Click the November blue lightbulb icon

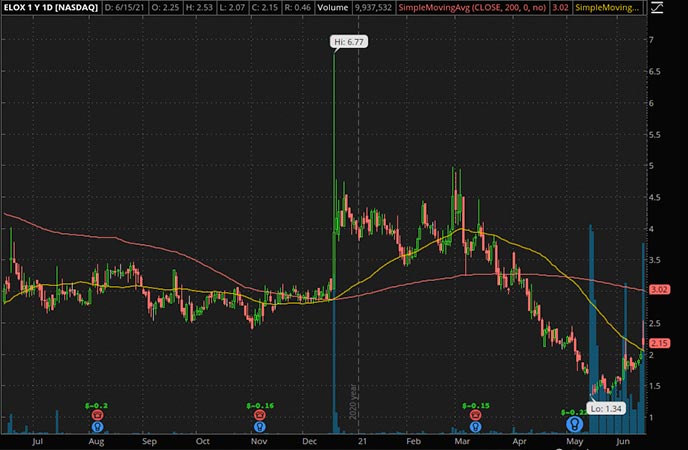pyautogui.click(x=259, y=426)
